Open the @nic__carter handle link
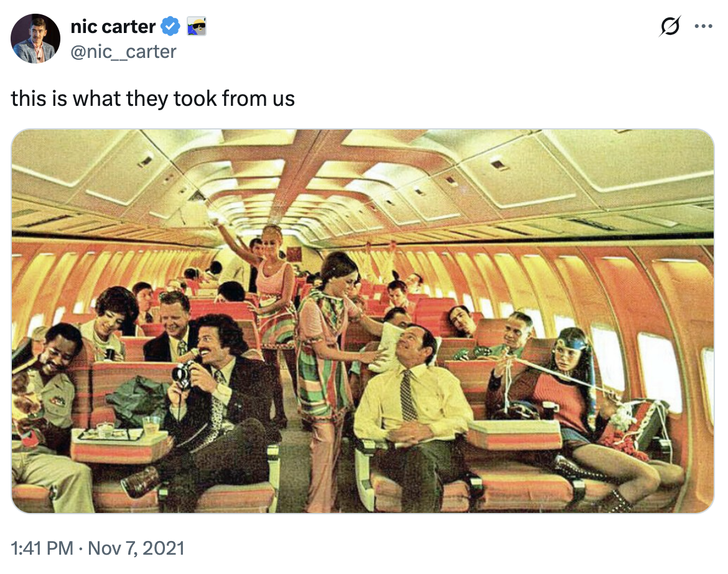The image size is (728, 574). tap(124, 51)
